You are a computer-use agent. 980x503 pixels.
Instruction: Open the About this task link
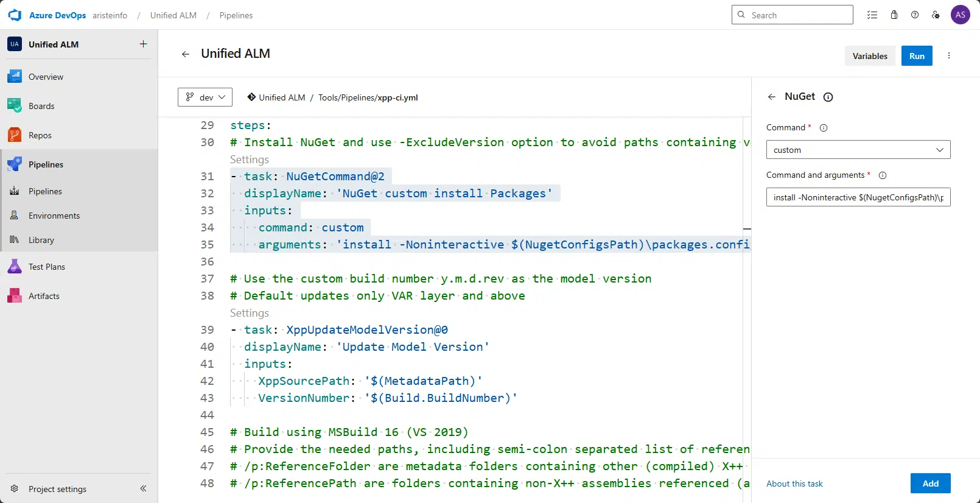[794, 484]
